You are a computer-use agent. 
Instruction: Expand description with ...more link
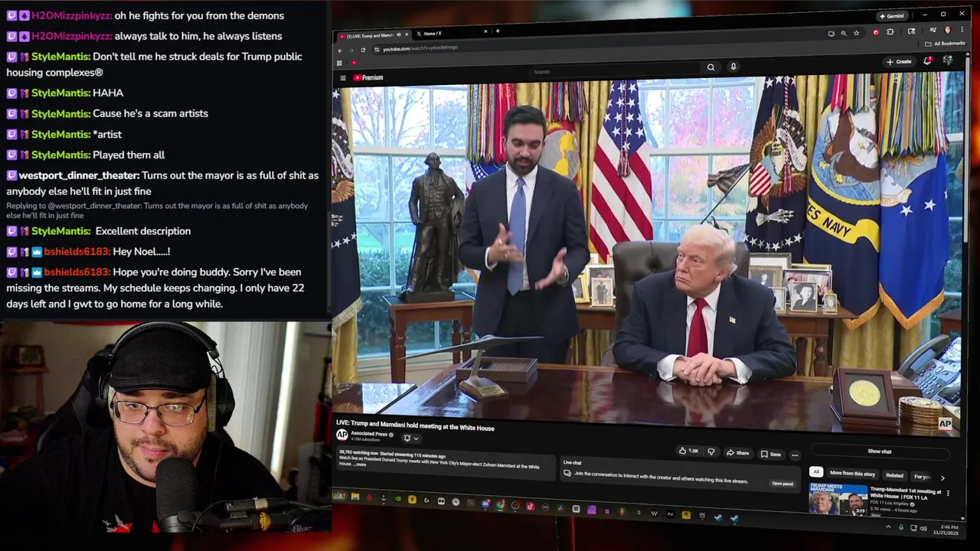360,465
